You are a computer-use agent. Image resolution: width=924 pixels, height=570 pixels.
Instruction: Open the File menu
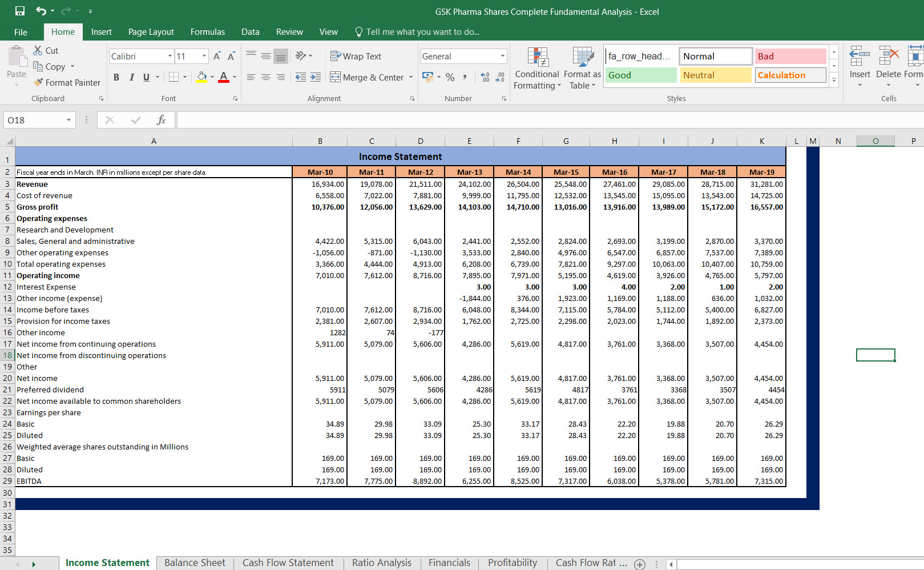point(21,32)
